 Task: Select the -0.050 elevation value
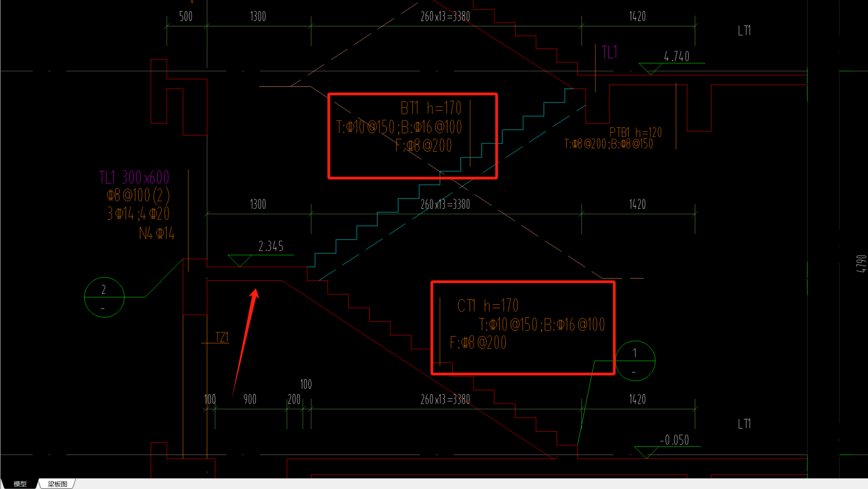pyautogui.click(x=675, y=440)
